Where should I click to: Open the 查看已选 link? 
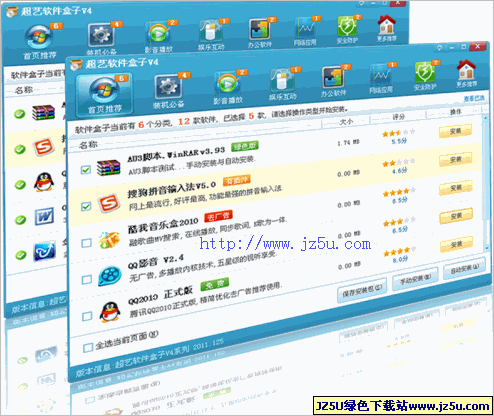point(474,99)
